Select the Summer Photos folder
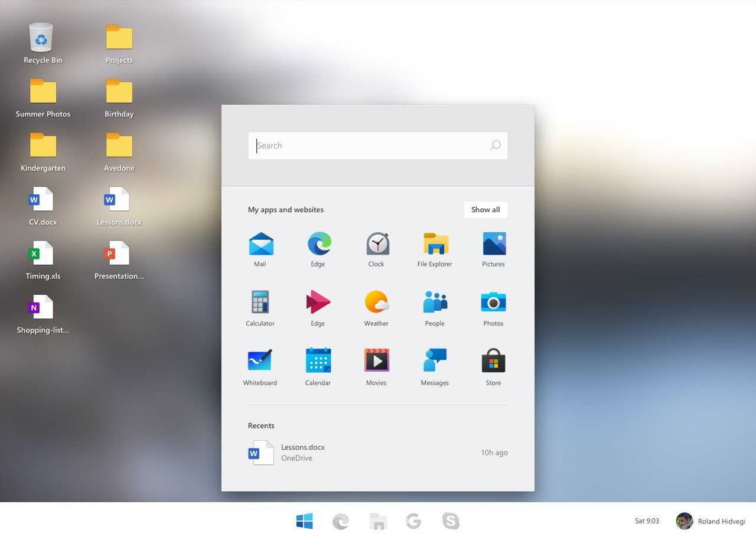 click(43, 98)
